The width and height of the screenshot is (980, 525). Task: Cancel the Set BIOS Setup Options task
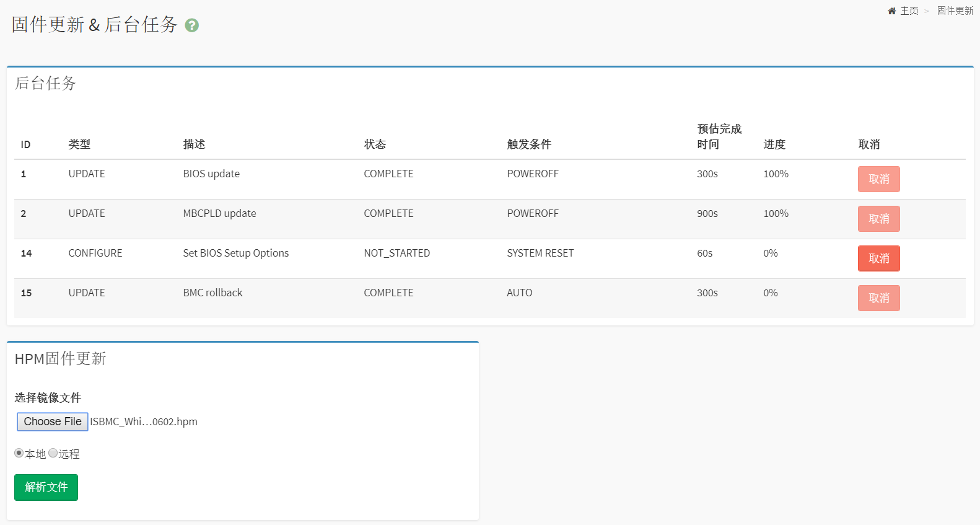(x=878, y=258)
